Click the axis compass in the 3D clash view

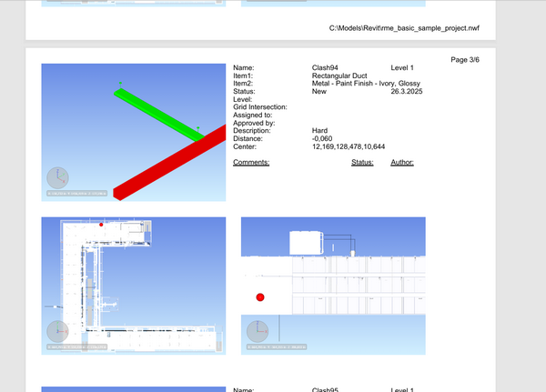58,178
